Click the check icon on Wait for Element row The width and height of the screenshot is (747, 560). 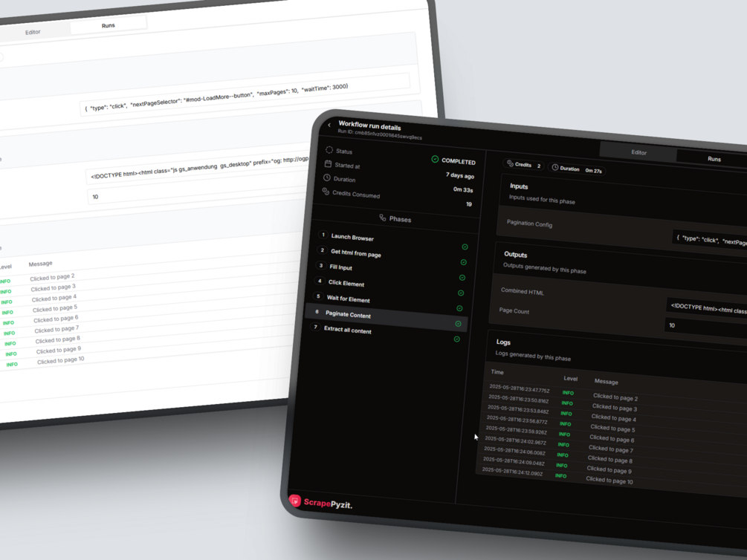[460, 308]
